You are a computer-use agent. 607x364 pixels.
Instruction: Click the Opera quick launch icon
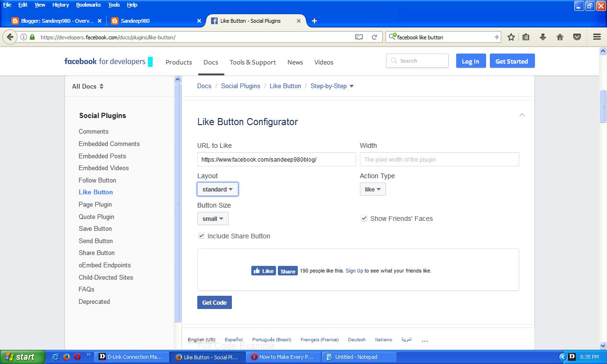(77, 357)
